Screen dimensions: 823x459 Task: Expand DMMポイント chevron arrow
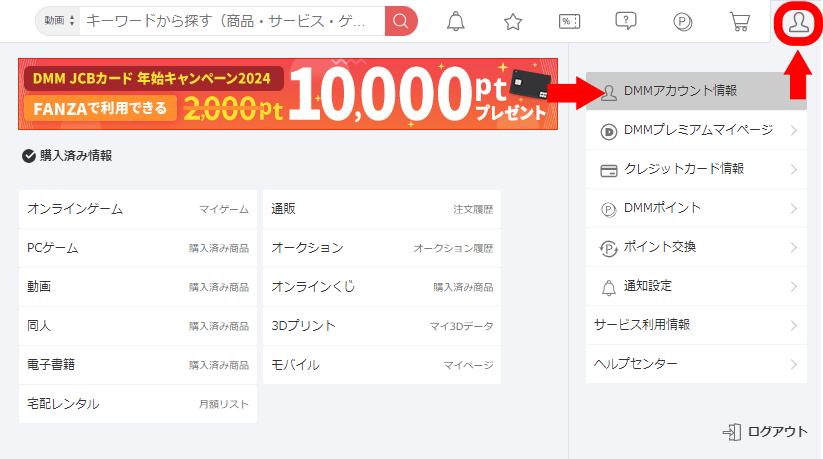point(794,208)
